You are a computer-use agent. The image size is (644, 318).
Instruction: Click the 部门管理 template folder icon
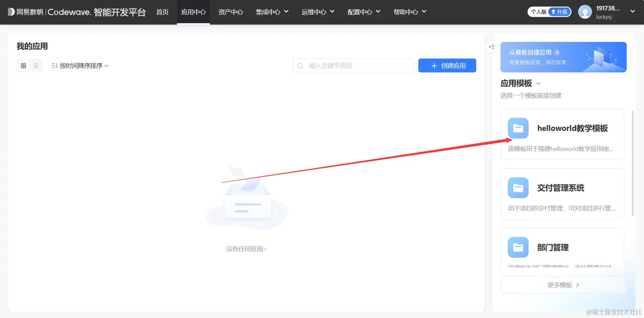[518, 247]
